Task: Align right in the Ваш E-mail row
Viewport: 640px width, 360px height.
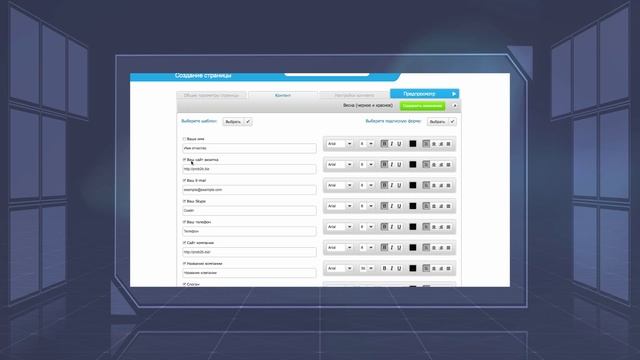Action: (441, 185)
